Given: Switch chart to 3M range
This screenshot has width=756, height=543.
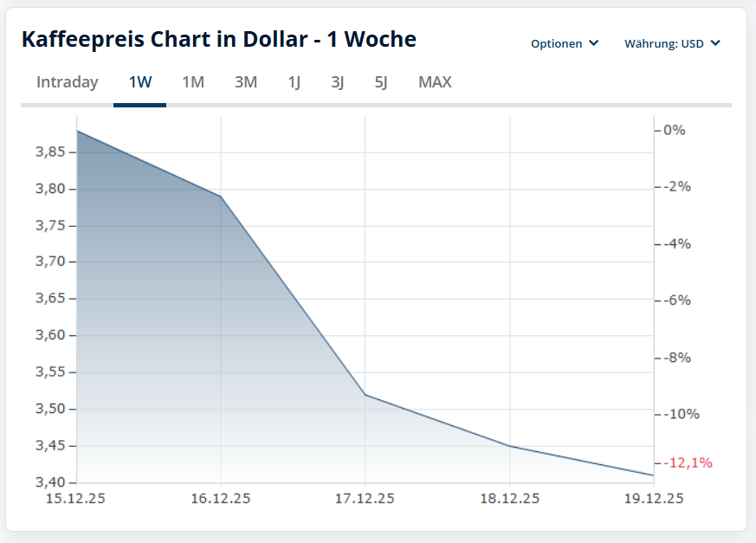Looking at the screenshot, I should pyautogui.click(x=245, y=82).
